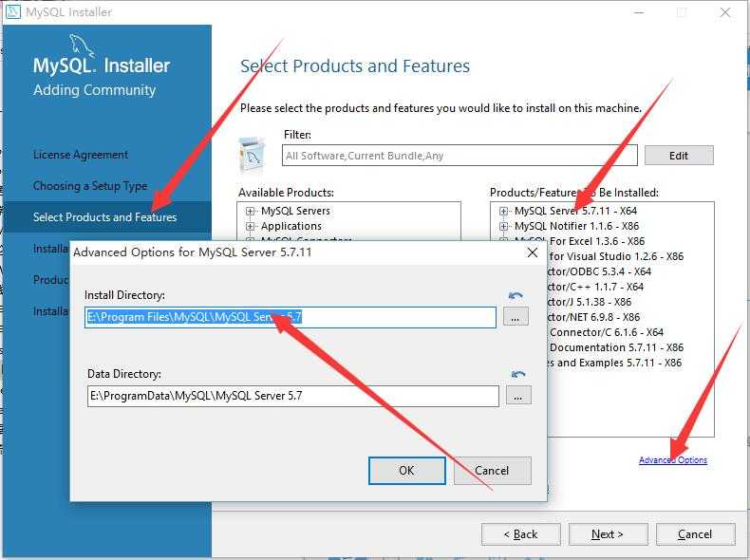
Task: Open the Advanced Options link
Action: click(x=673, y=460)
